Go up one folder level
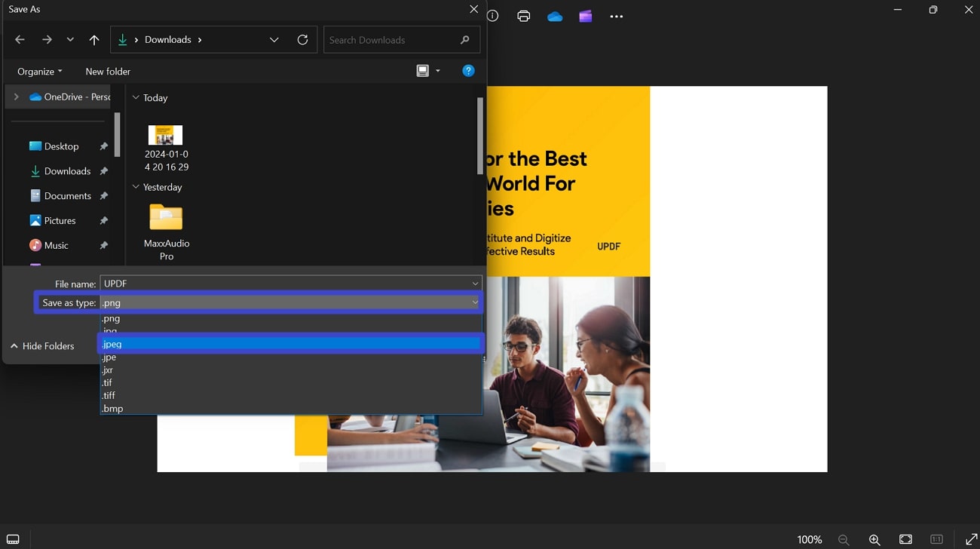The image size is (980, 549). point(93,40)
